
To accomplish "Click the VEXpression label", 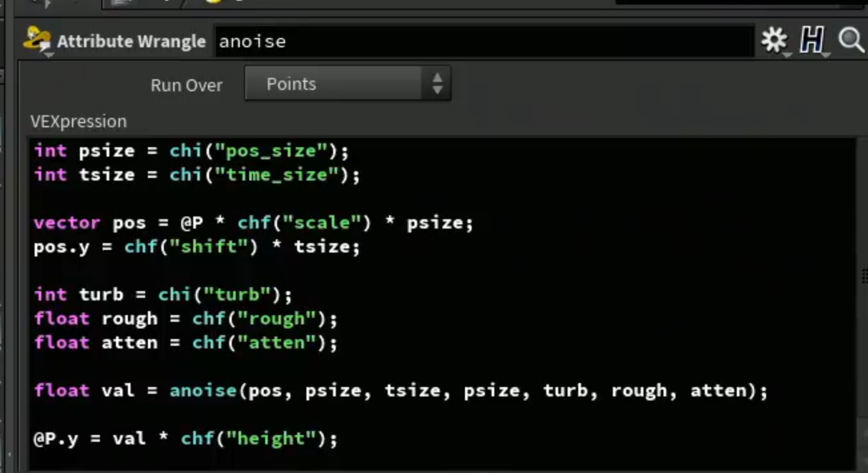I will pos(79,122).
